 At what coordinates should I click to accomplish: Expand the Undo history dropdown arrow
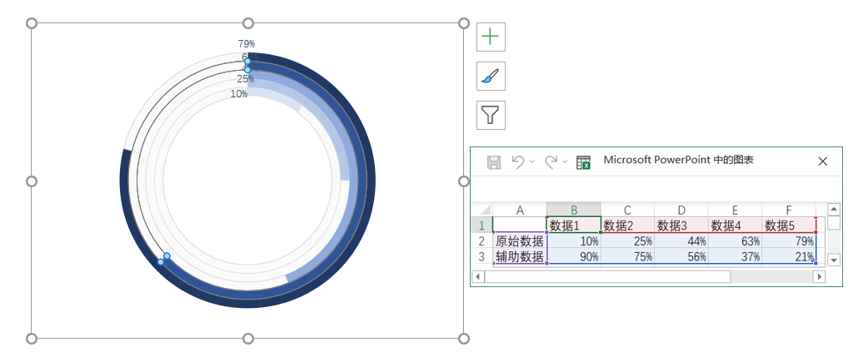pos(531,162)
